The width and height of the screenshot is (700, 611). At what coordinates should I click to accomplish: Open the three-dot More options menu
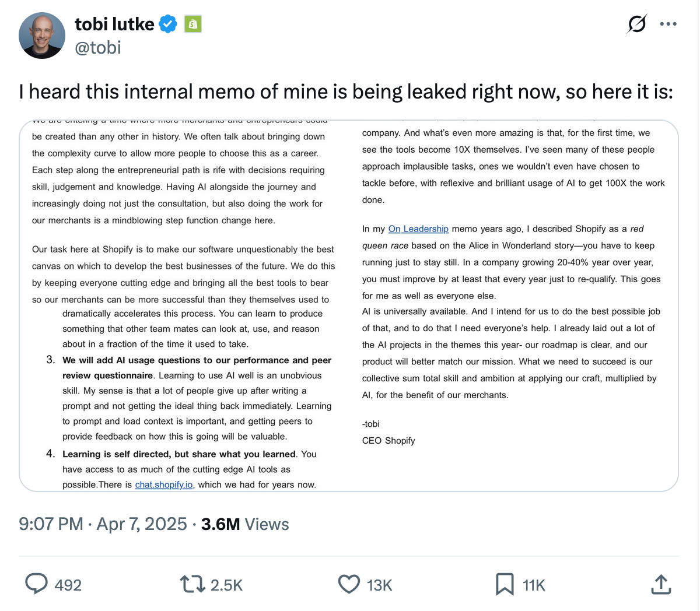(668, 24)
